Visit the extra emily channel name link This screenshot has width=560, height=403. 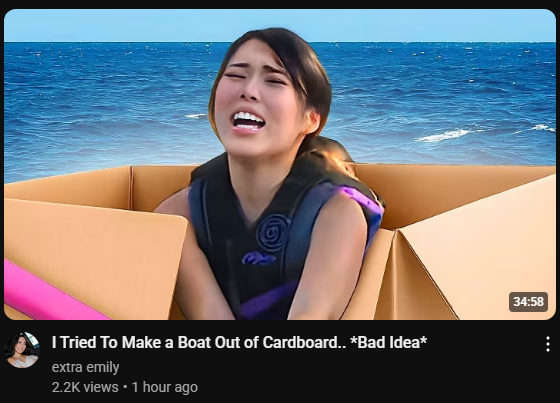coord(85,367)
